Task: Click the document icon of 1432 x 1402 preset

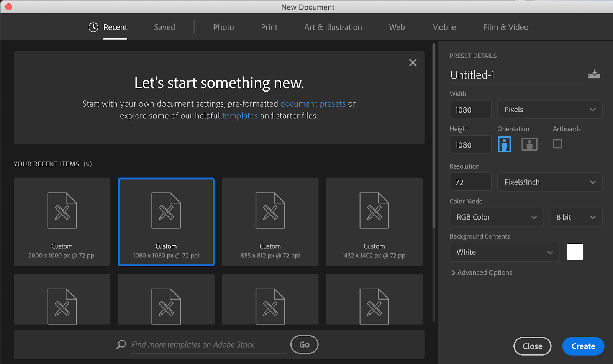Action: (x=374, y=211)
